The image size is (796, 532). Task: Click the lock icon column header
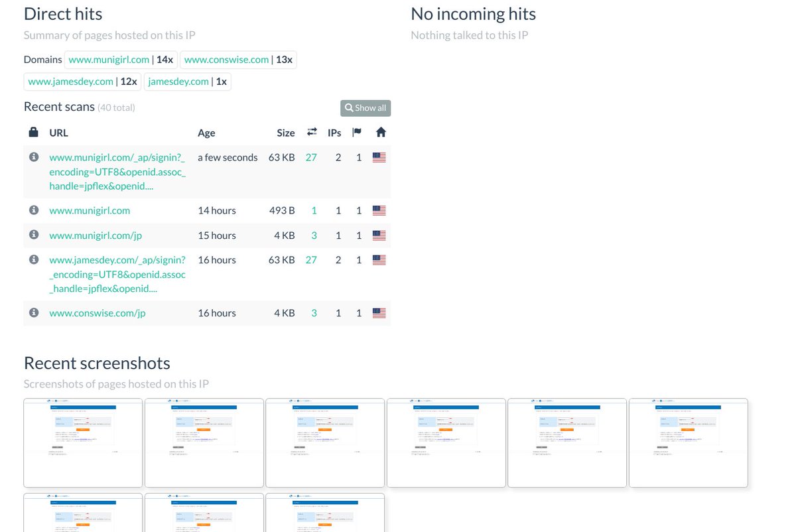point(34,132)
